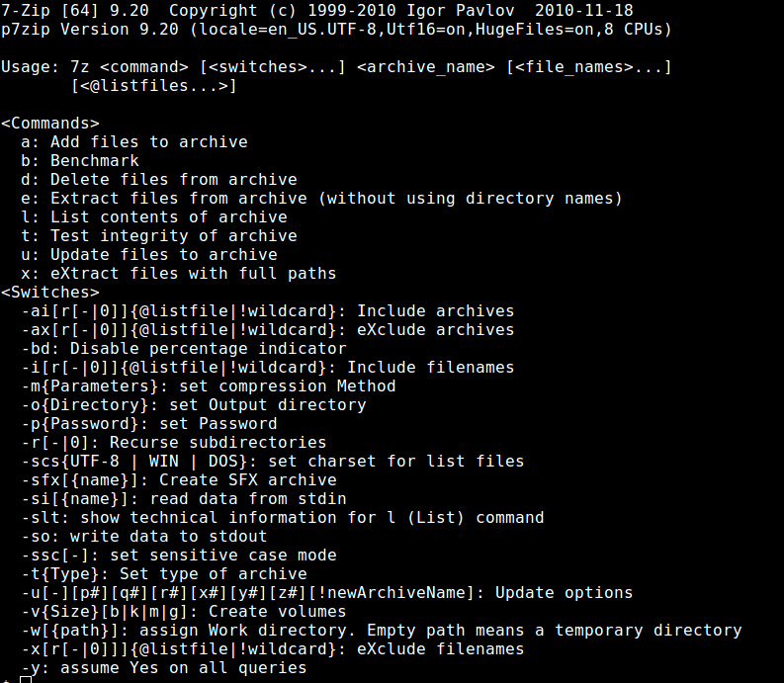This screenshot has width=784, height=683.
Task: Click the "-p{Password}: set Password" line
Action: click(148, 424)
